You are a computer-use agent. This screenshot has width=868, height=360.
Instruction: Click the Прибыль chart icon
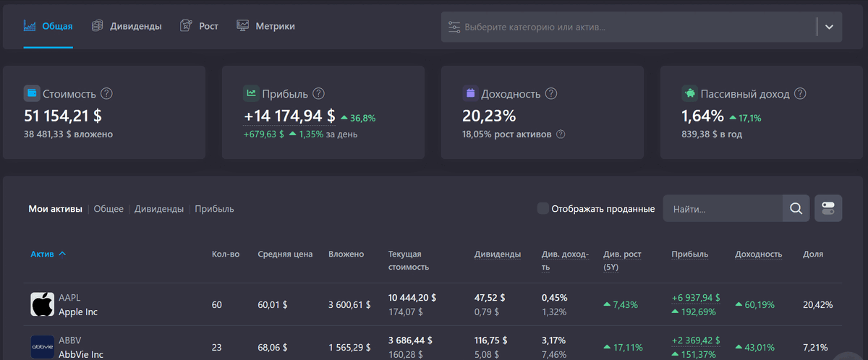pos(251,93)
